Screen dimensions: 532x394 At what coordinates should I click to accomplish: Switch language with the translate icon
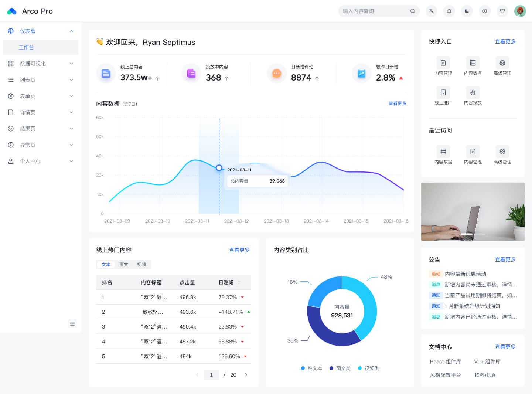[x=432, y=11]
